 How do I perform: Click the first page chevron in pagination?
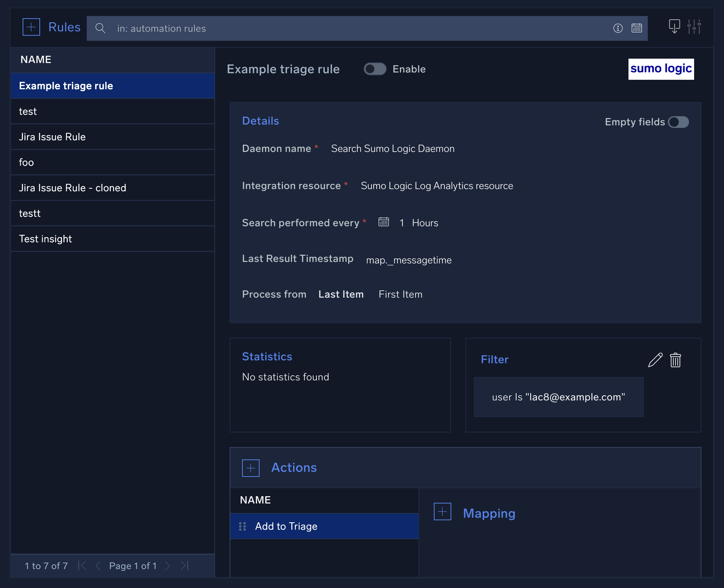82,566
